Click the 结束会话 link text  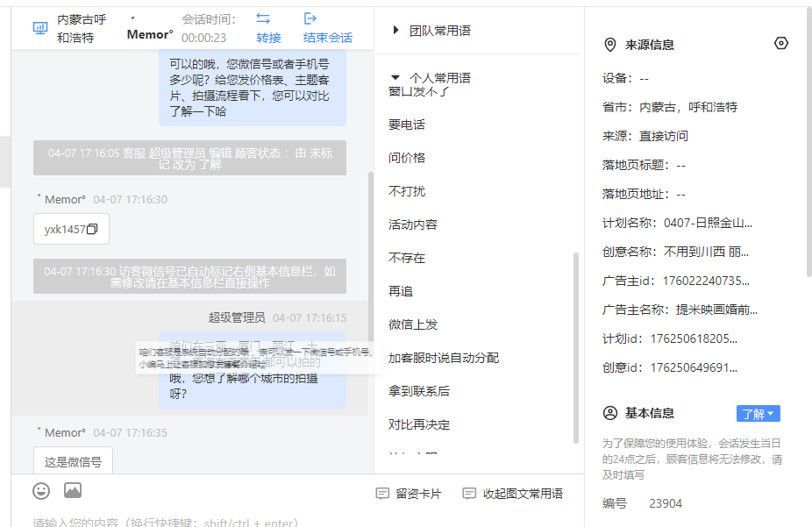(x=327, y=38)
